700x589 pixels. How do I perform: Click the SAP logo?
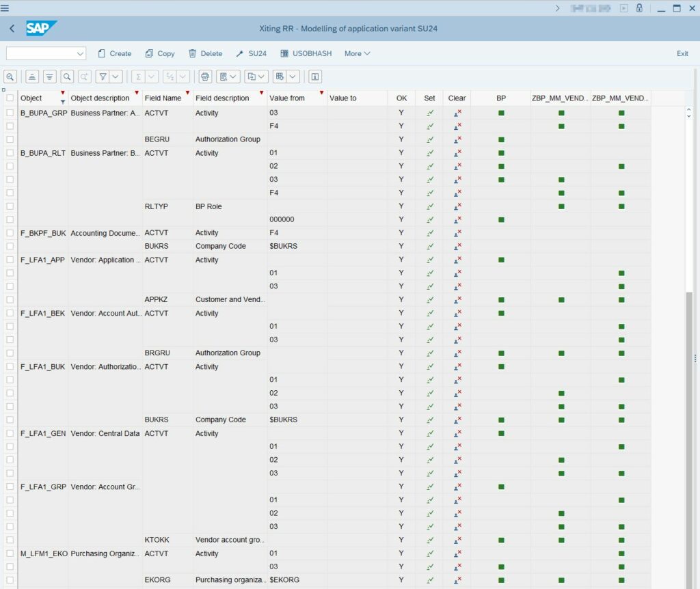[41, 28]
